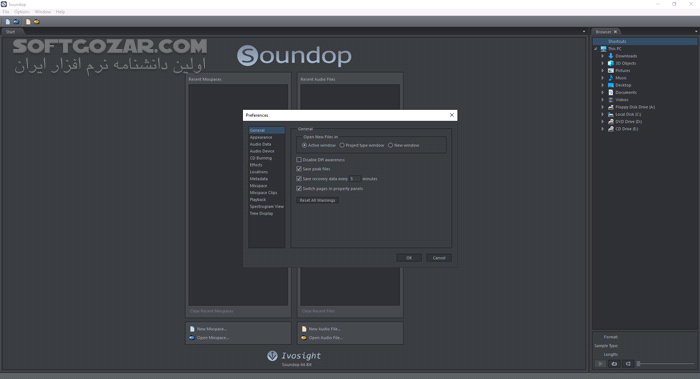
Task: Click the New Audio File icon on Start page
Action: click(x=304, y=329)
